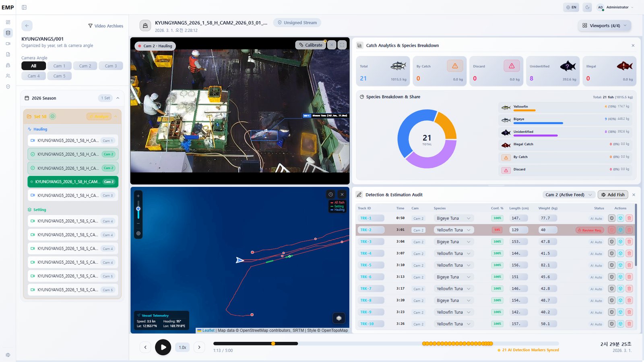Image resolution: width=644 pixels, height=362 pixels.
Task: Open the dashboard grid icon in left sidebar
Action: pos(8,22)
